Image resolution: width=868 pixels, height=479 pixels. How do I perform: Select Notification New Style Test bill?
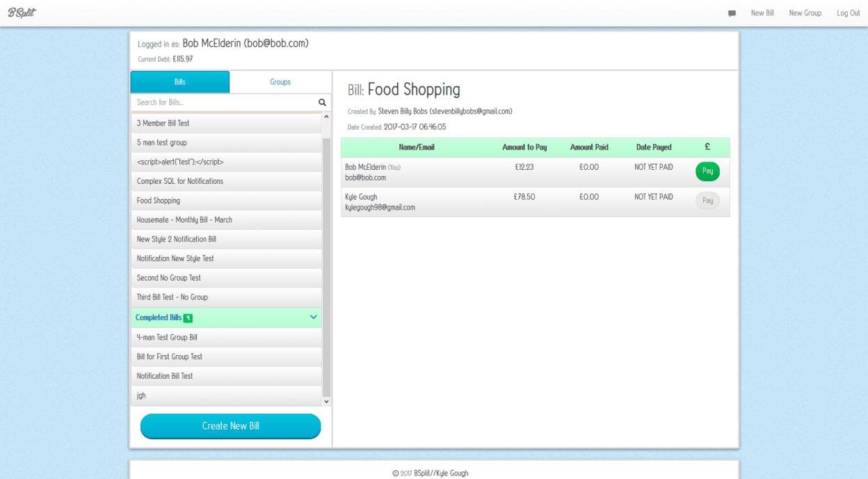click(x=226, y=259)
